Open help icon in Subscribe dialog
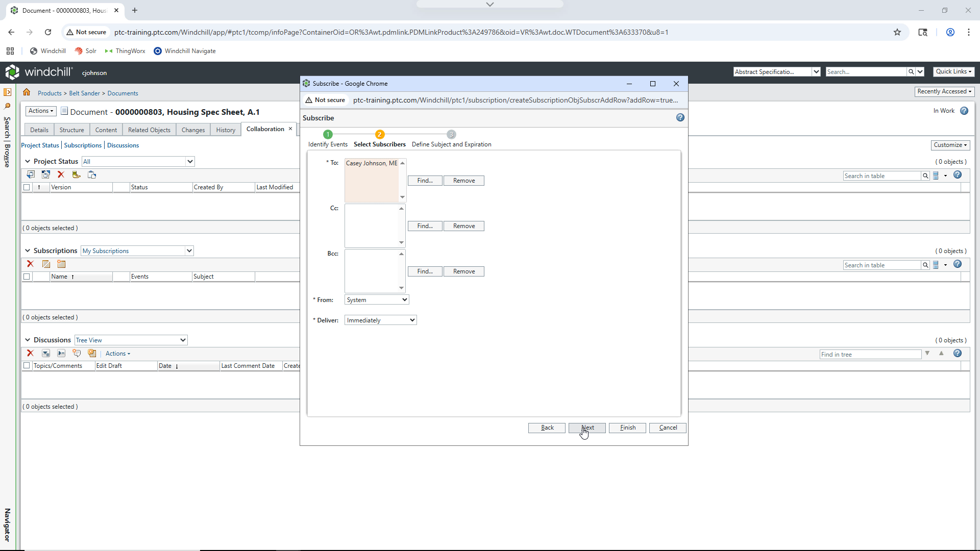This screenshot has height=551, width=980. tap(680, 117)
